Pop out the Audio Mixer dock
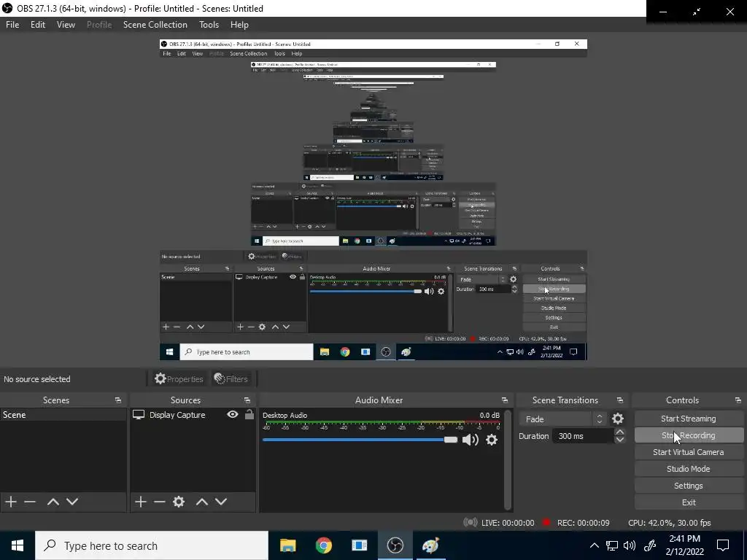Screen dimensions: 747x560 [505, 400]
